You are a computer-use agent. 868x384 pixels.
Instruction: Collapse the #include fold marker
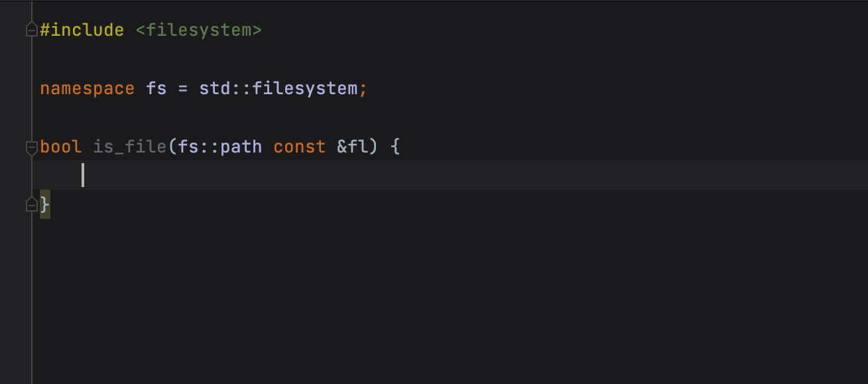[31, 30]
